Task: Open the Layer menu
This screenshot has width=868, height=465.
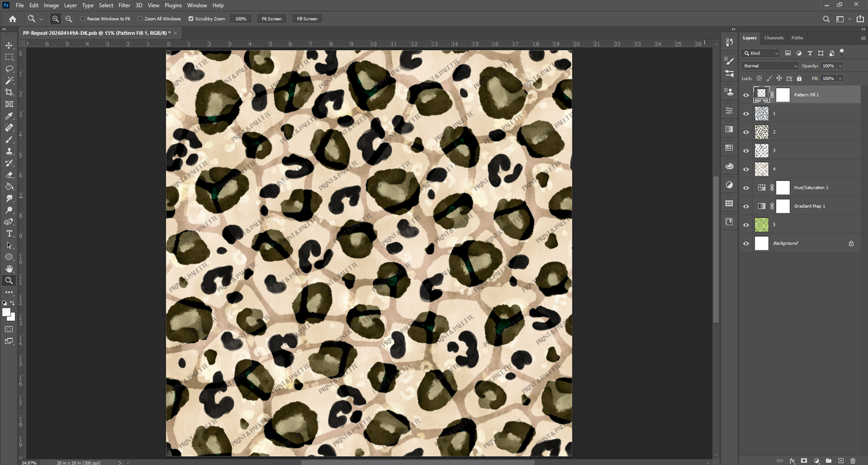Action: [x=70, y=5]
